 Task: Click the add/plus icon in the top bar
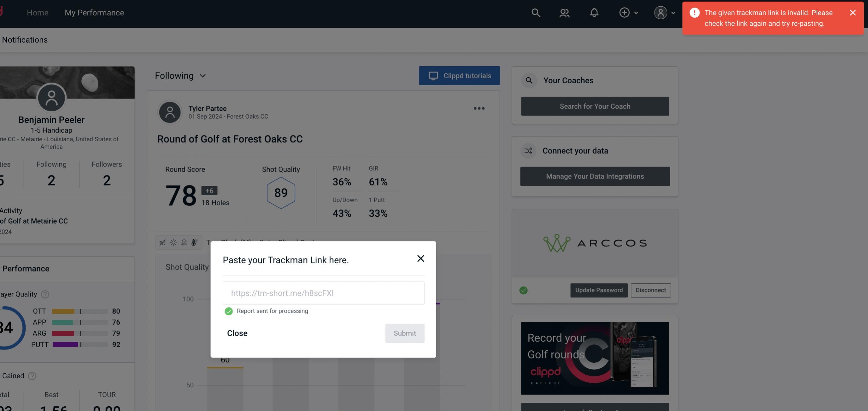[625, 12]
